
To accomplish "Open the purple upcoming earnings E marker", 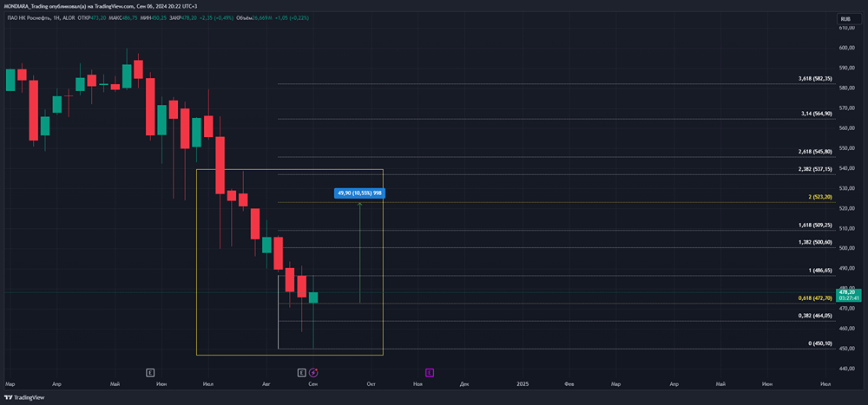I will 430,372.
